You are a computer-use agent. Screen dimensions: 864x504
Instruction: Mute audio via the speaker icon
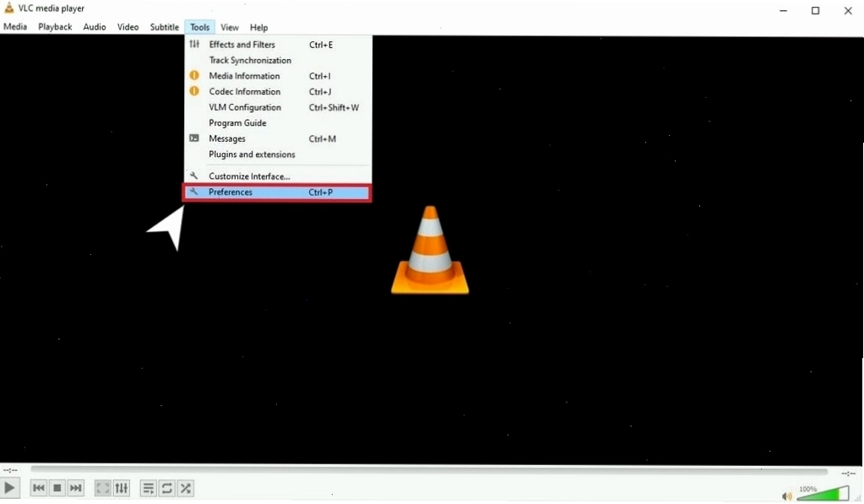(787, 496)
